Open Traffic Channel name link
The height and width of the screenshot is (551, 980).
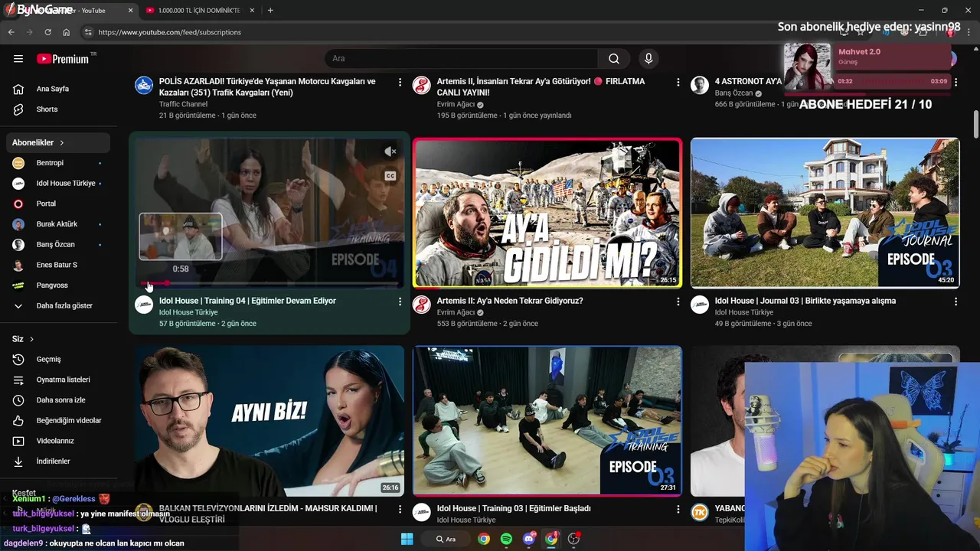coord(183,104)
